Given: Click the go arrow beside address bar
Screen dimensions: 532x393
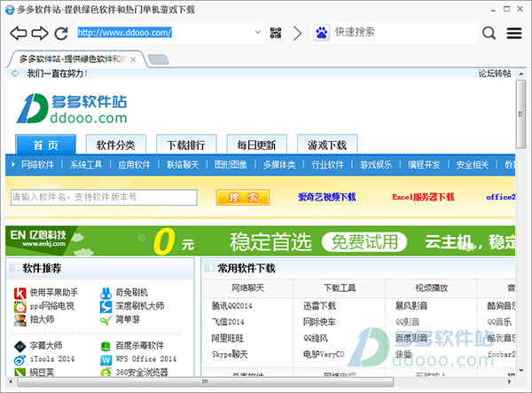Looking at the screenshot, I should [x=297, y=33].
